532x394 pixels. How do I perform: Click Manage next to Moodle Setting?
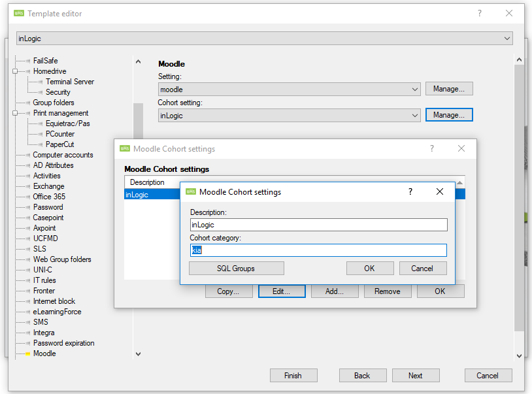pos(448,89)
